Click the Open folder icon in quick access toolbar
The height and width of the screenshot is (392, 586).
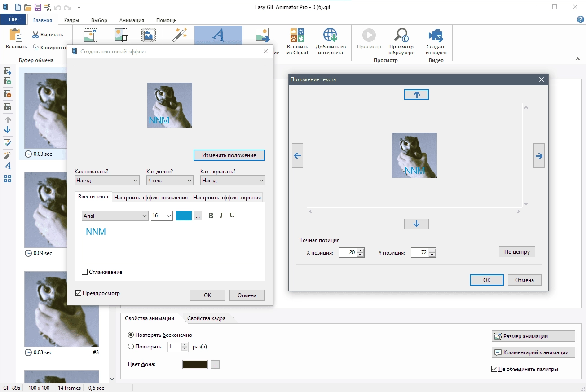[28, 7]
